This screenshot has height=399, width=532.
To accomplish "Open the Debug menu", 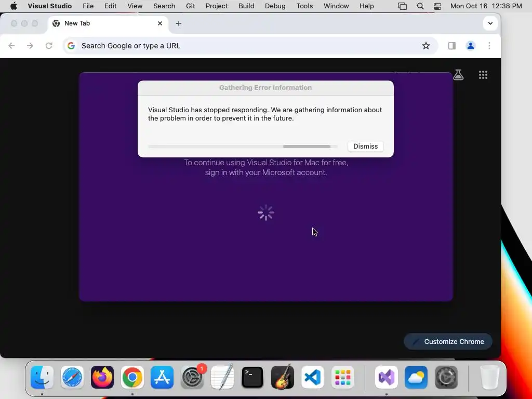I will (x=275, y=6).
